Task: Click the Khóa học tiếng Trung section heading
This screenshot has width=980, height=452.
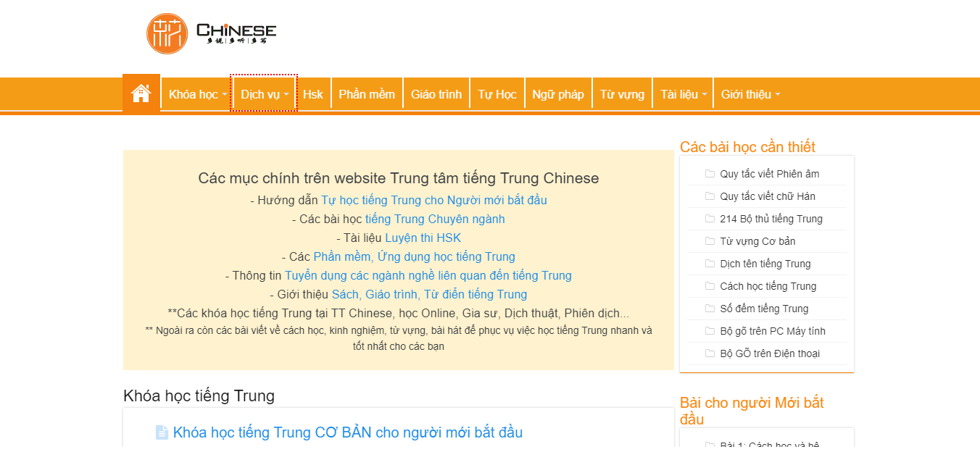Action: 199,395
